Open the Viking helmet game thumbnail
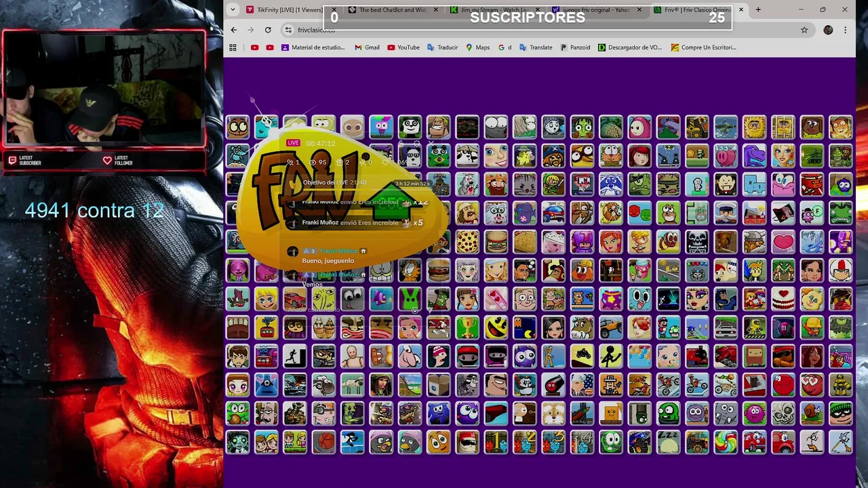This screenshot has height=488, width=868. click(754, 241)
